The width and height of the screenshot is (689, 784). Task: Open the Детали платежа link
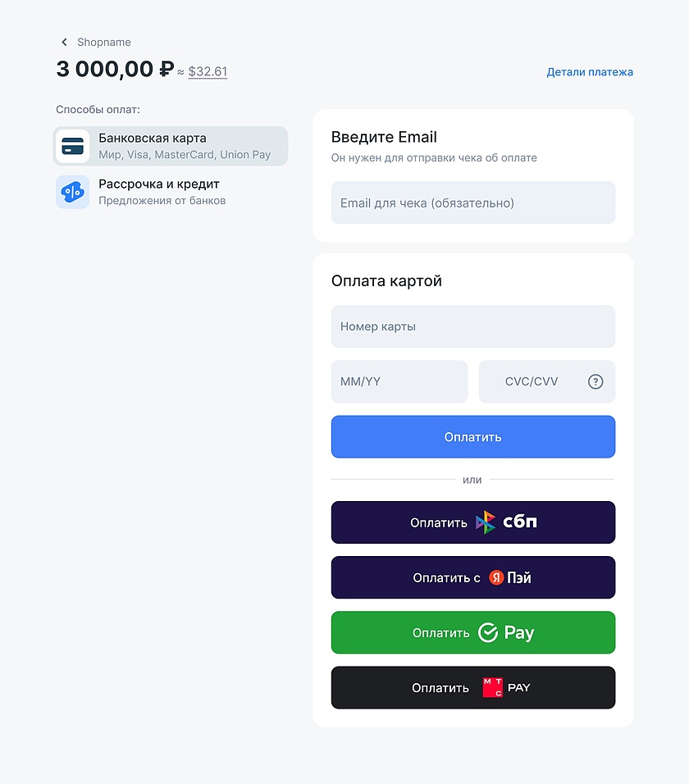(590, 72)
